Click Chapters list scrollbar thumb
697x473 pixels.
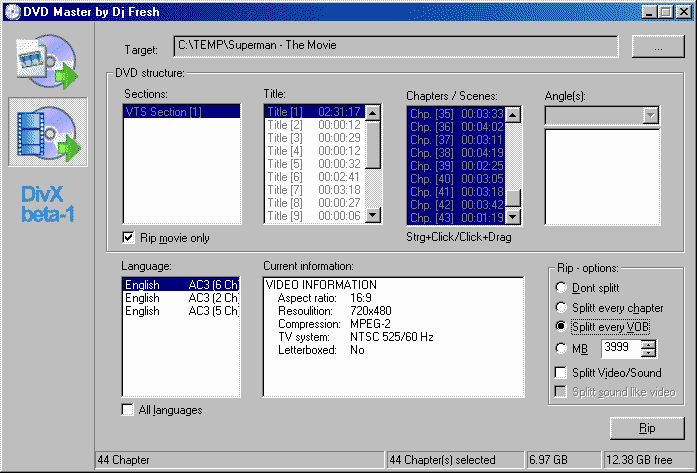point(513,198)
